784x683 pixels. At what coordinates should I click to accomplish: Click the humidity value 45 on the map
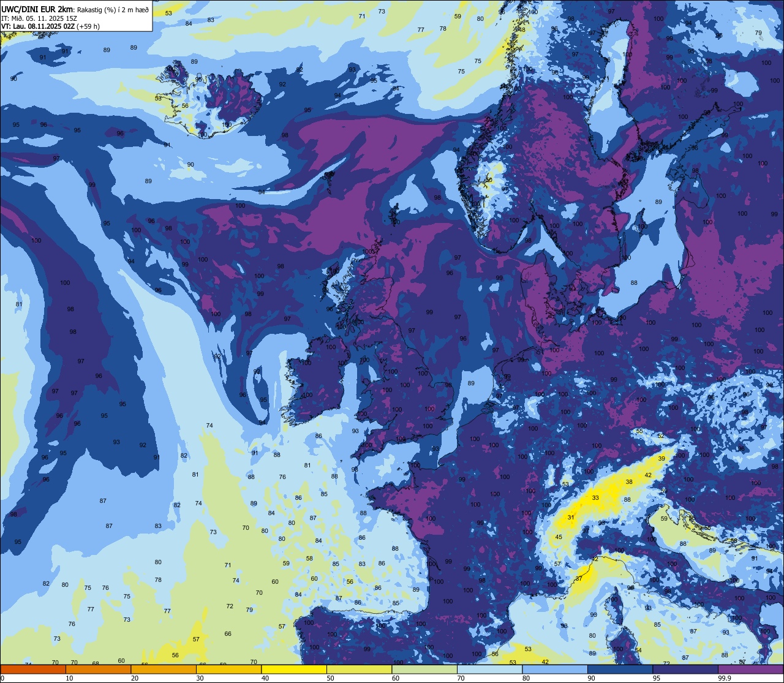(x=559, y=537)
